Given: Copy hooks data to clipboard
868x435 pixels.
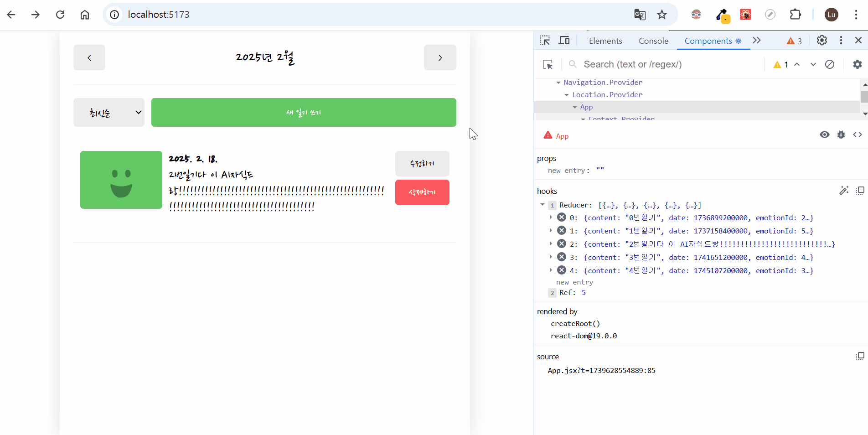Looking at the screenshot, I should pos(860,191).
